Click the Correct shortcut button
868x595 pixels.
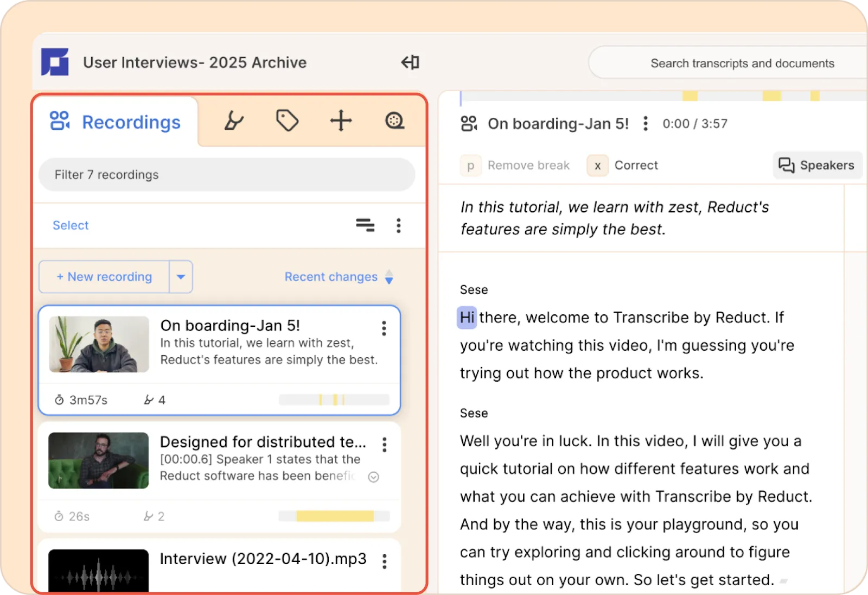pyautogui.click(x=623, y=165)
